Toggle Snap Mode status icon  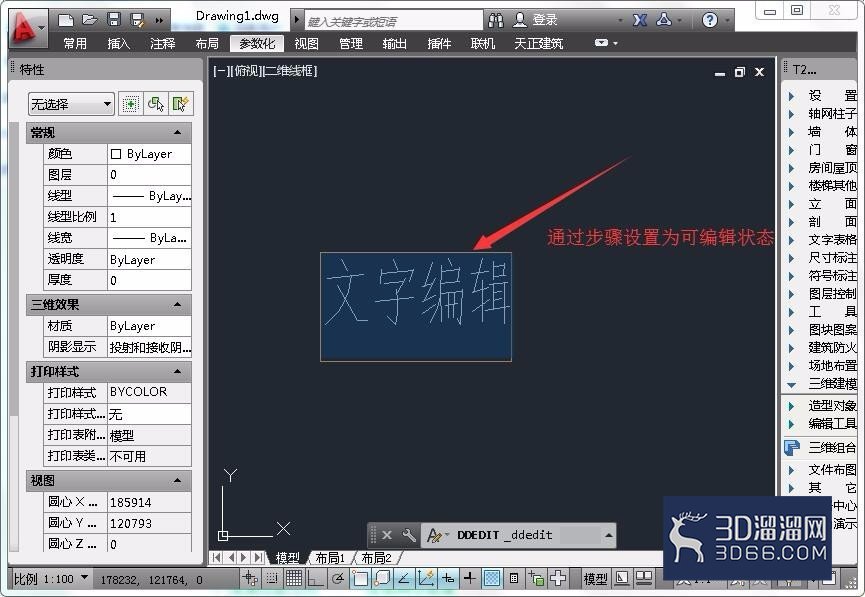pyautogui.click(x=271, y=578)
